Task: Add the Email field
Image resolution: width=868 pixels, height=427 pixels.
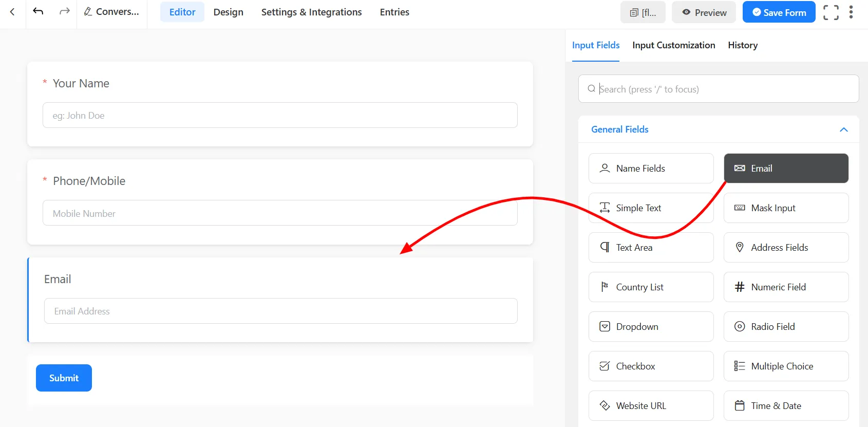Action: click(x=785, y=169)
